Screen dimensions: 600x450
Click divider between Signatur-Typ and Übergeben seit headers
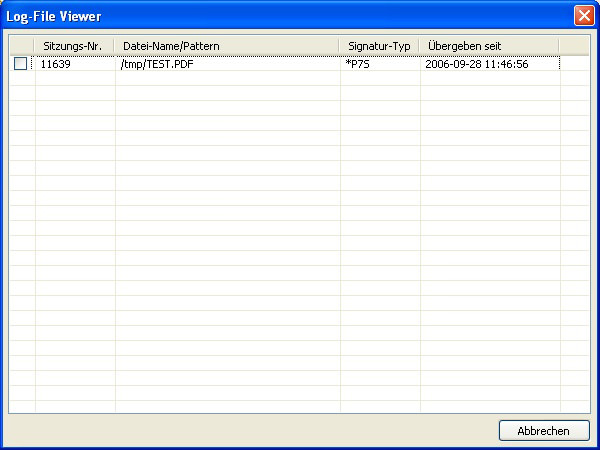420,46
